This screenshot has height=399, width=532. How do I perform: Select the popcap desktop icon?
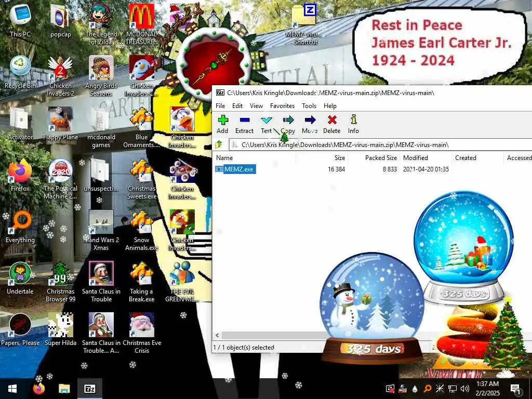(x=60, y=21)
